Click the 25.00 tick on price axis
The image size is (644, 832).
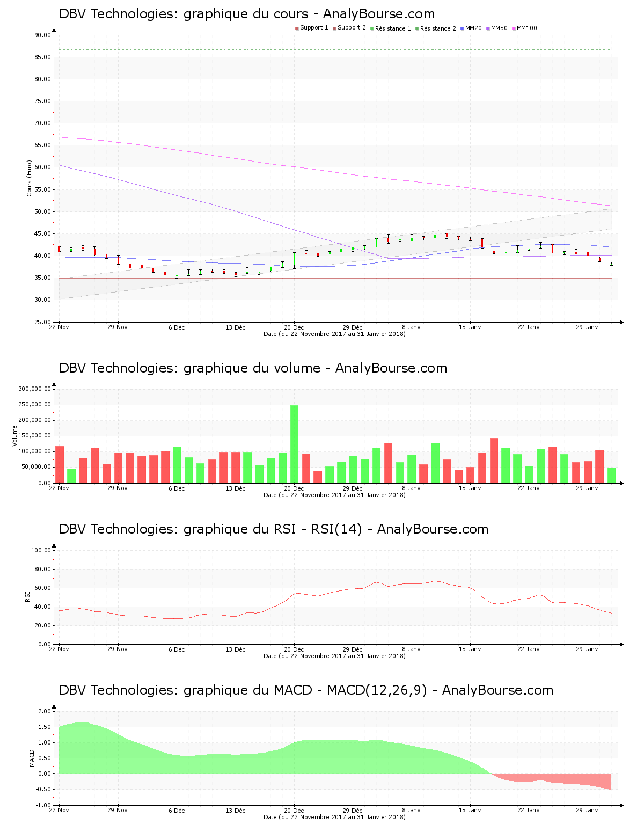point(43,323)
